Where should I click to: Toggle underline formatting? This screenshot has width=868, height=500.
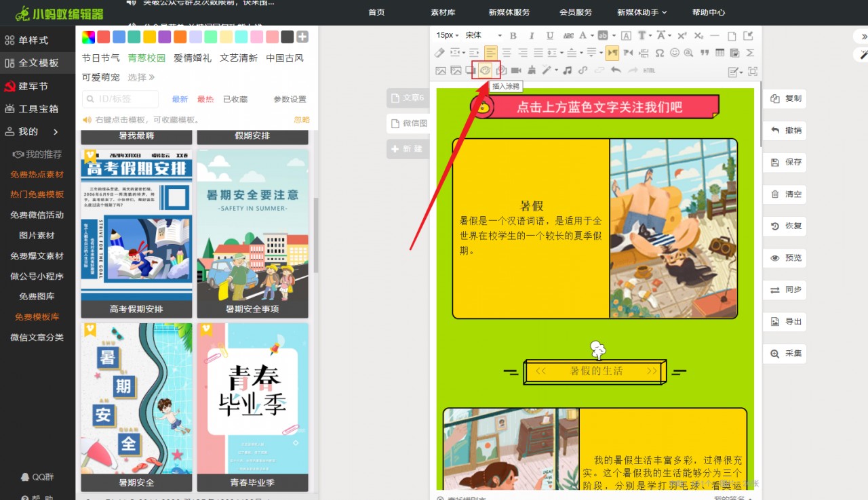549,36
